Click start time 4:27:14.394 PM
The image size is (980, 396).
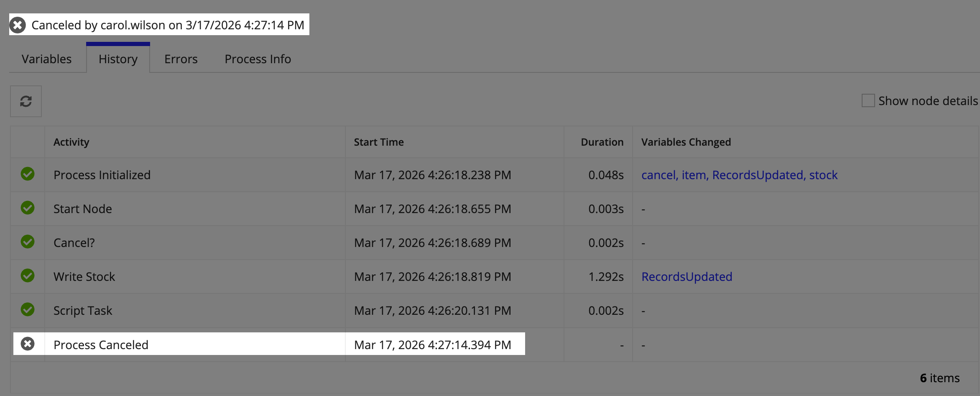click(x=433, y=345)
